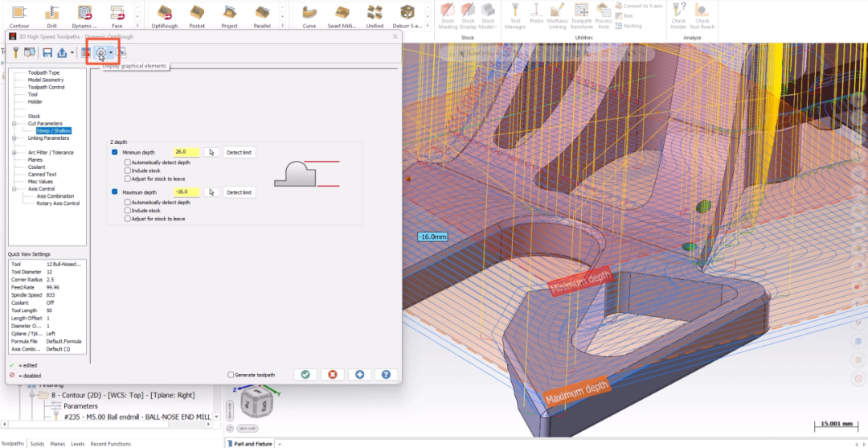Enable Automatically detect depth under Minimum depth

tap(127, 162)
